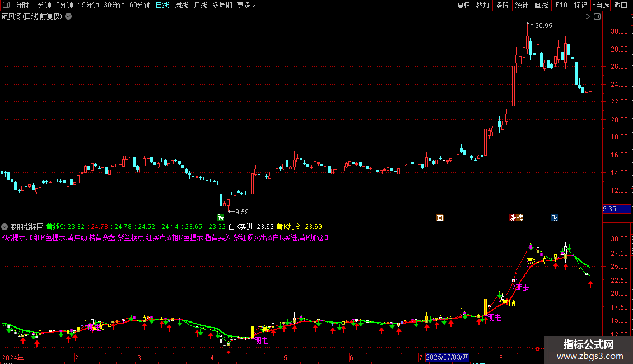Click the red 涨榜 marker
Screen dimensions: 633x364
click(516, 218)
